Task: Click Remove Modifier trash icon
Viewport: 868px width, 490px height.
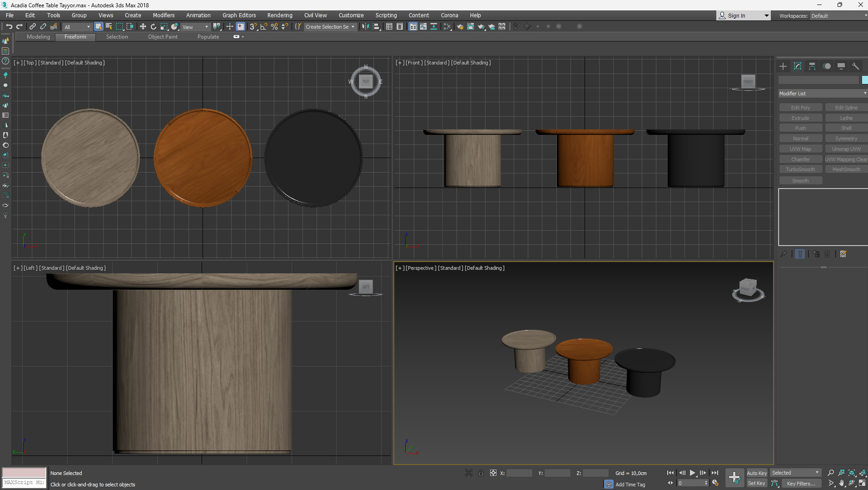Action: point(827,254)
